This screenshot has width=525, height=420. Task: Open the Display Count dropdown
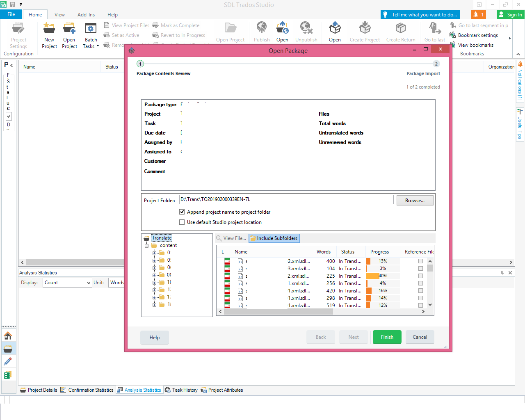click(67, 283)
